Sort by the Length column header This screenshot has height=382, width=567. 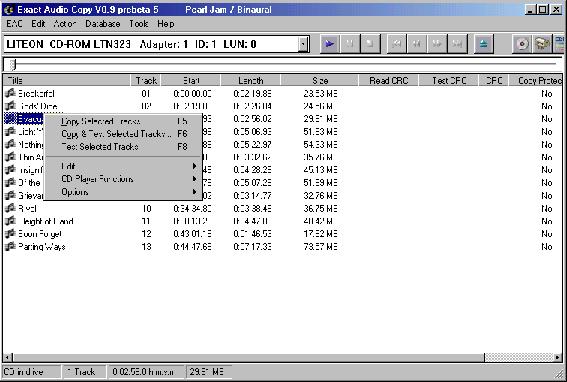[250, 80]
